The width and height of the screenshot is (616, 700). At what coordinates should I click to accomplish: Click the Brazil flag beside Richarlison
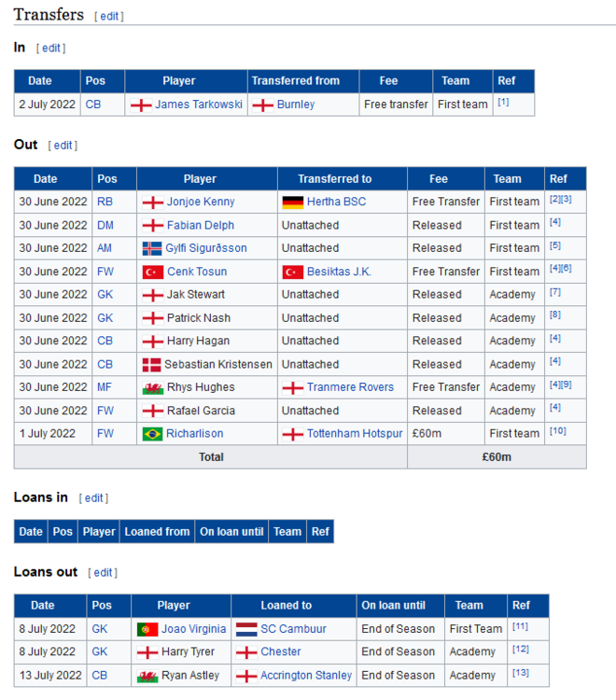(151, 434)
